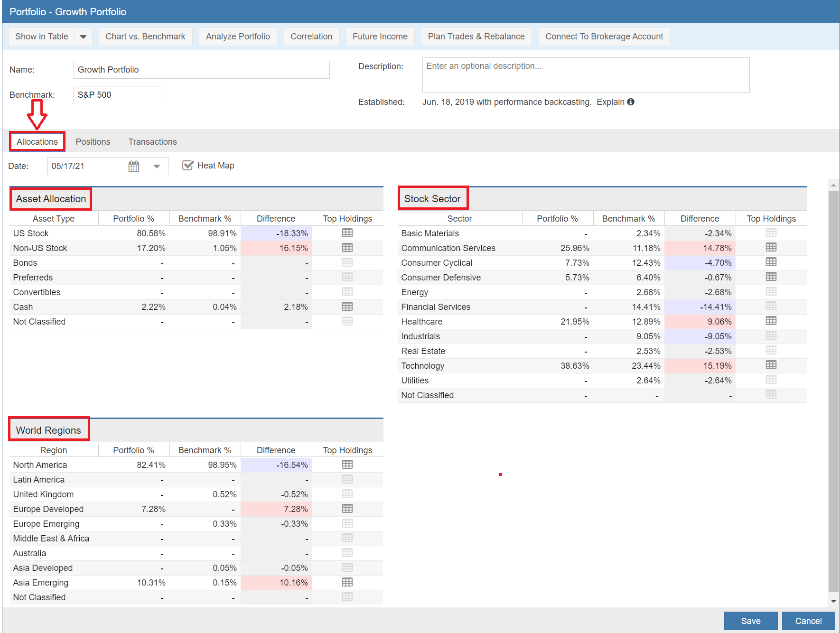Image resolution: width=840 pixels, height=633 pixels.
Task: Open Top Holdings for US Stock row
Action: (347, 233)
